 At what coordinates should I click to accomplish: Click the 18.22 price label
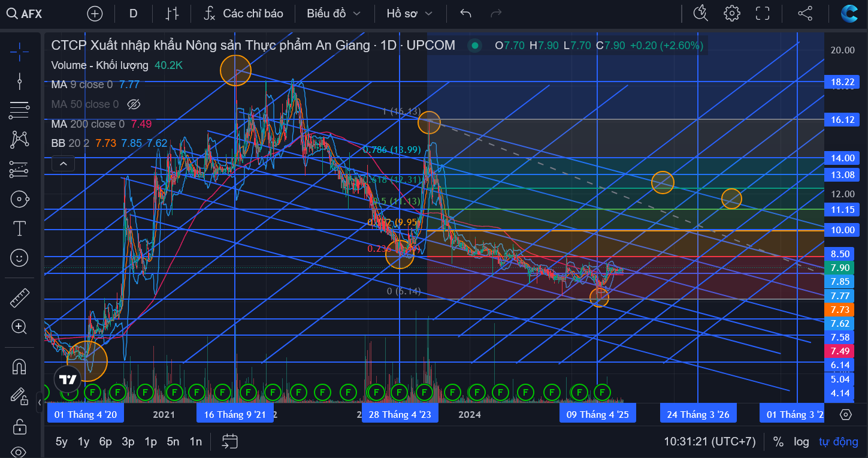[x=842, y=82]
